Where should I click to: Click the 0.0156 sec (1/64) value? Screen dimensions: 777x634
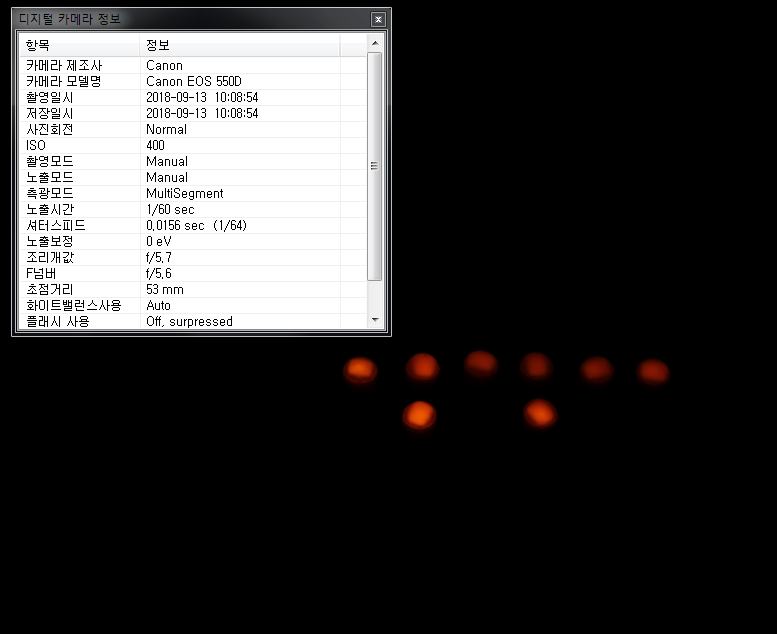click(x=196, y=226)
